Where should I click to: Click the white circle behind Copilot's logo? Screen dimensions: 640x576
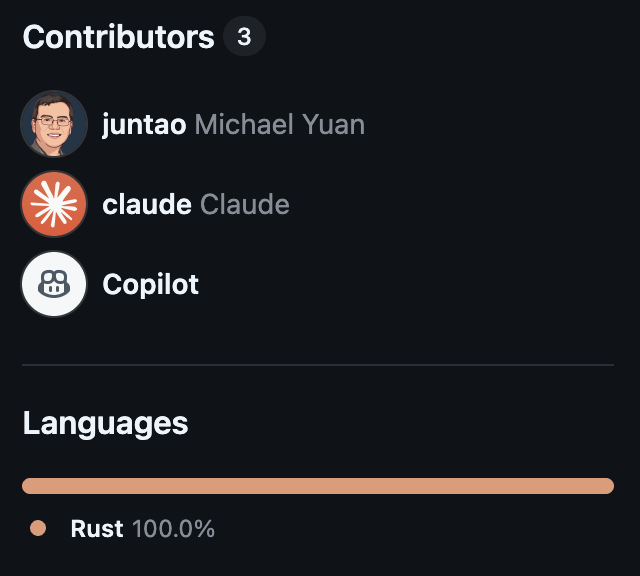54,284
